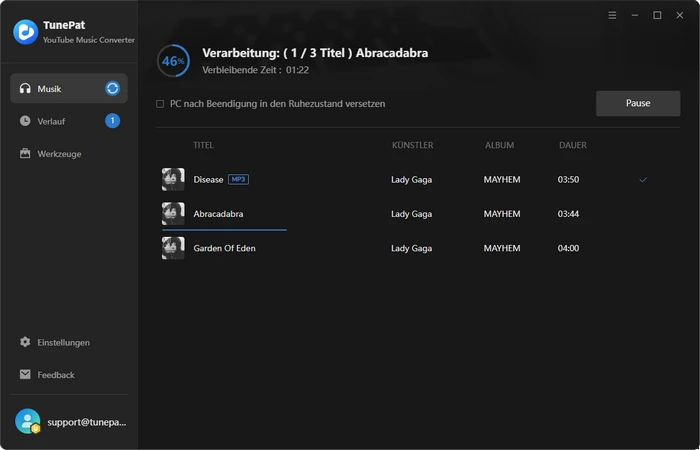
Task: Click Lady Gaga in the Abracadabra row
Action: click(x=412, y=214)
